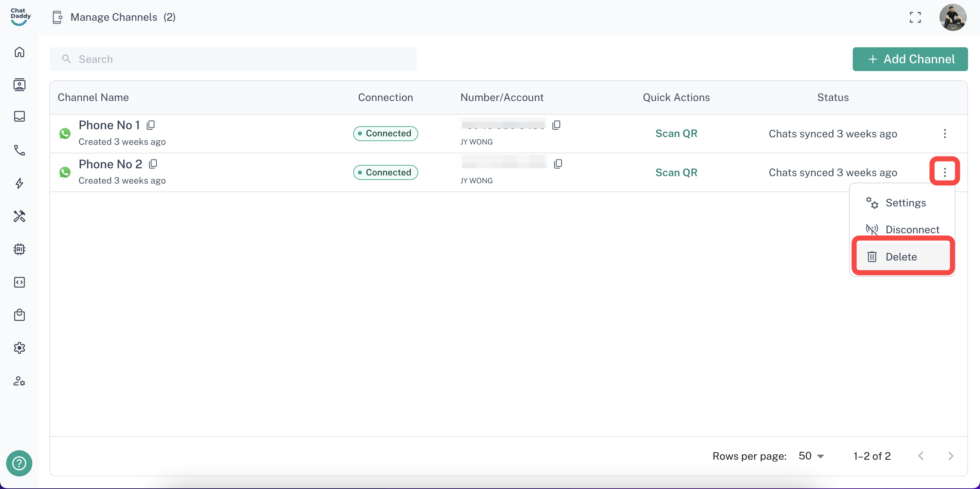Select Disconnect from the context menu
Viewport: 980px width, 489px height.
(912, 229)
